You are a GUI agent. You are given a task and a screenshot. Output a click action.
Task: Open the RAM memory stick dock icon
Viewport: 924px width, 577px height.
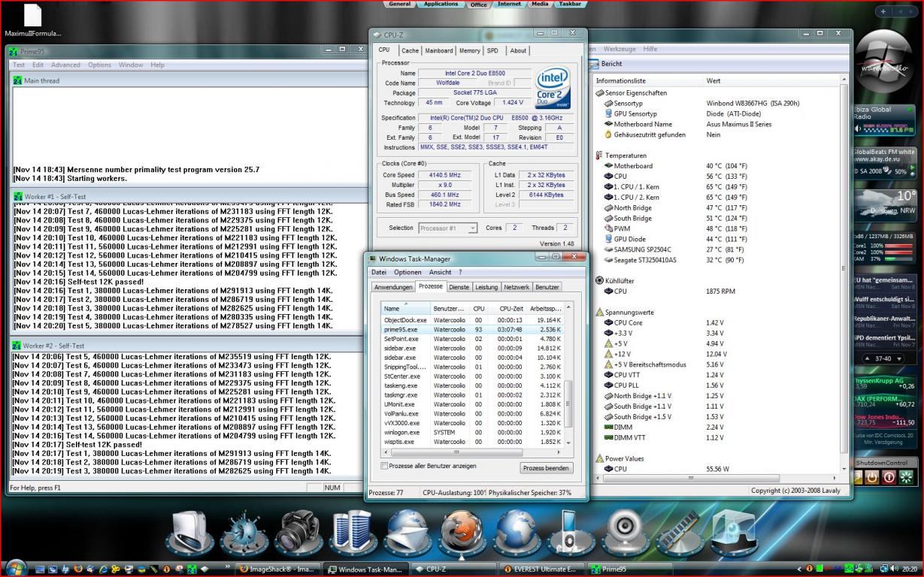[x=679, y=532]
